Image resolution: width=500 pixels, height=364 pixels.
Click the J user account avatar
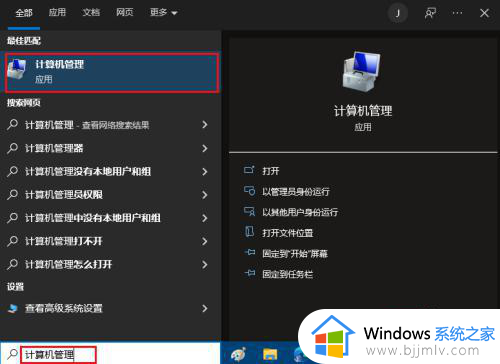[x=398, y=13]
